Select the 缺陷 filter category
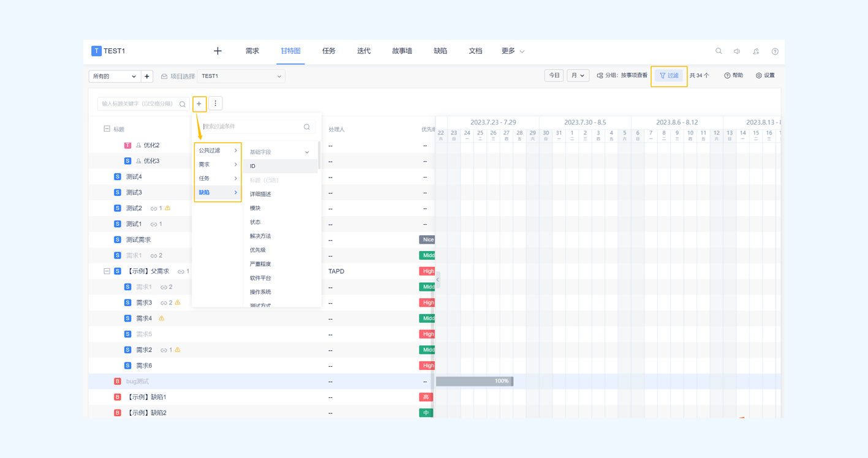868x458 pixels. coord(217,193)
